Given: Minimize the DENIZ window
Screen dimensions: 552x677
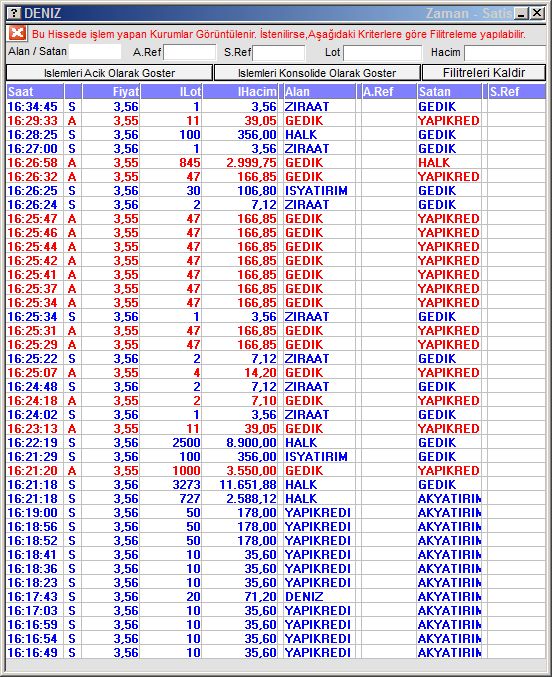Looking at the screenshot, I should tap(522, 13).
